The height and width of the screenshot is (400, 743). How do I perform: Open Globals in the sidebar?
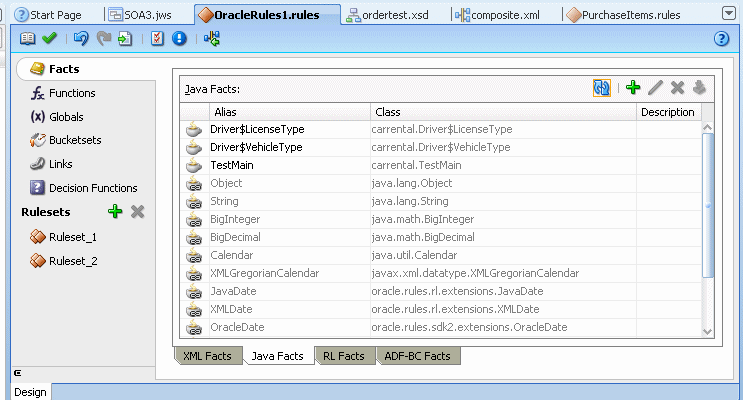(57, 117)
